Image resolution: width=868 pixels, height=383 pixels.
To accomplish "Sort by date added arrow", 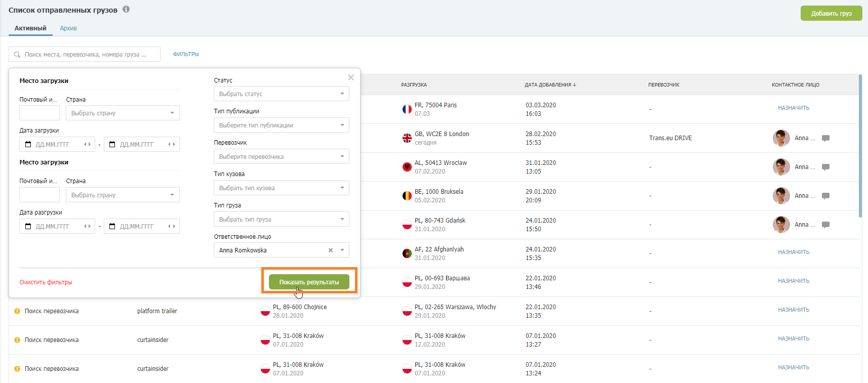I will (x=574, y=85).
